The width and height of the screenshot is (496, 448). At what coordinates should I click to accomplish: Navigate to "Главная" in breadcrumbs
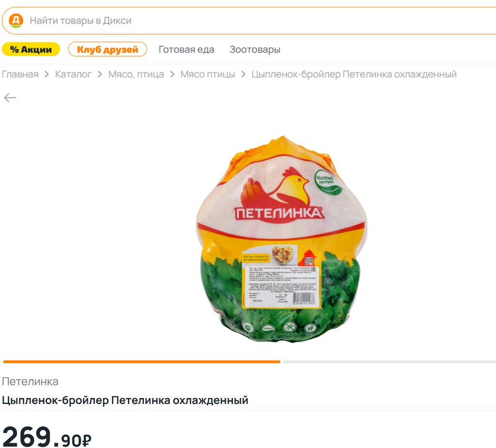pyautogui.click(x=20, y=75)
